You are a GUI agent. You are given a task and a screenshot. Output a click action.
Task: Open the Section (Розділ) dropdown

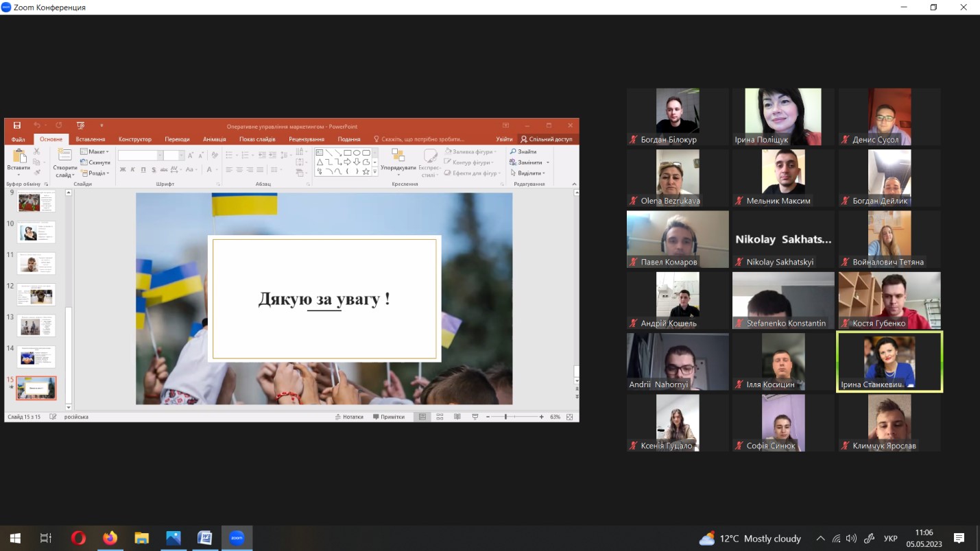pyautogui.click(x=95, y=173)
